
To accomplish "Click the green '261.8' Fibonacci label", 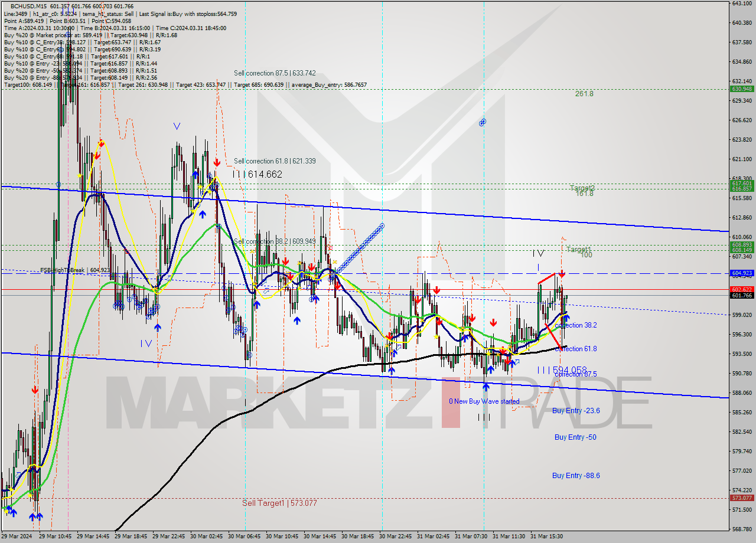I will coord(584,94).
